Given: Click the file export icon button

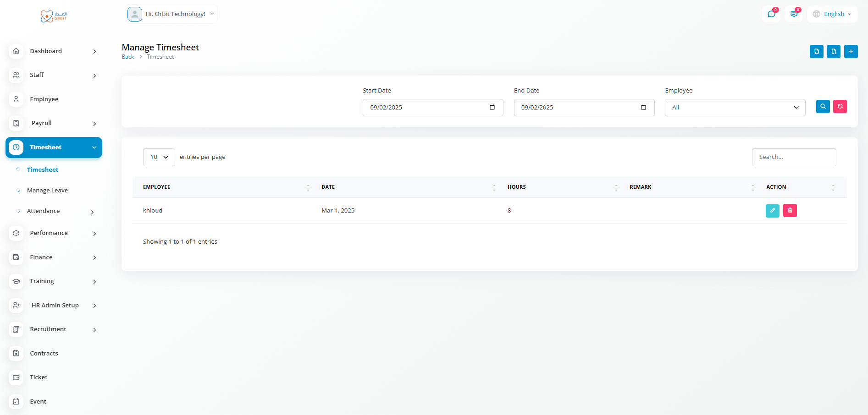Looking at the screenshot, I should tap(834, 52).
